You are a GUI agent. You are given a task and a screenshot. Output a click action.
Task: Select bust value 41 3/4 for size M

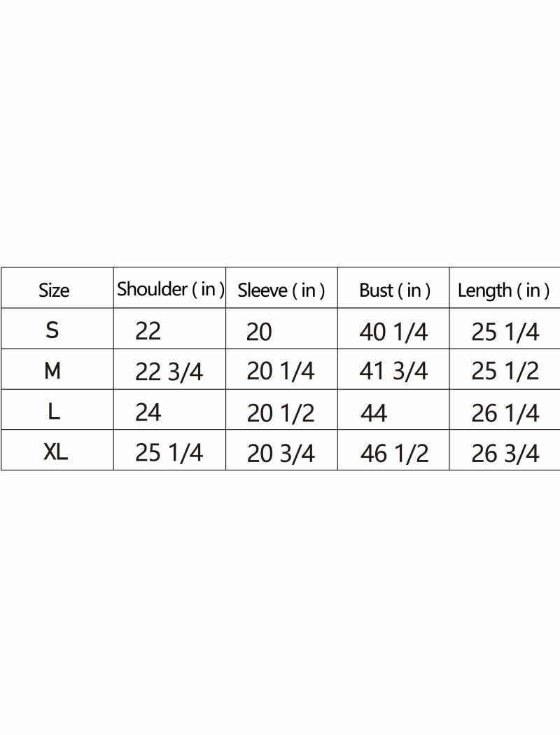click(393, 372)
